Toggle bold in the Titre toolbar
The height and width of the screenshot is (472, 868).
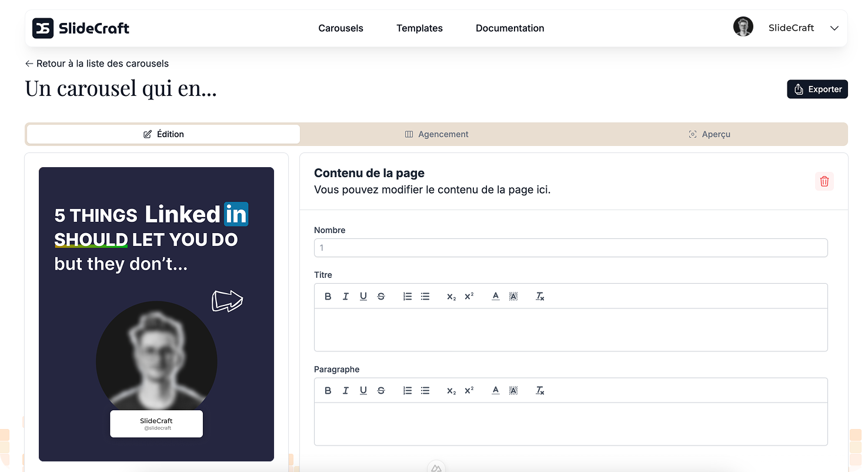click(328, 297)
